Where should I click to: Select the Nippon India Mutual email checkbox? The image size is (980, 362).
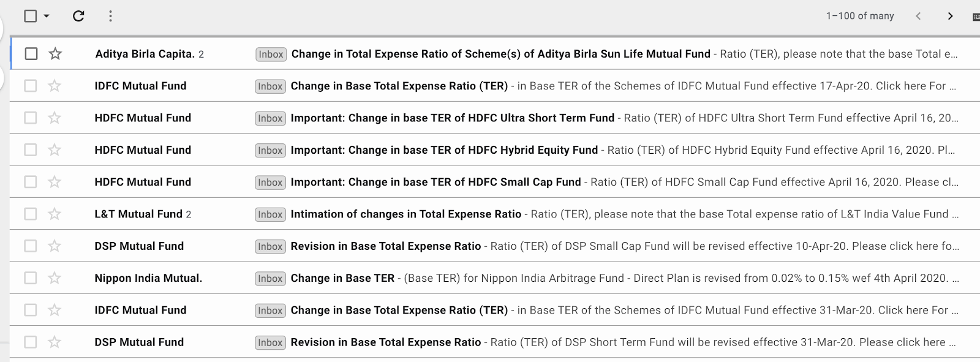click(31, 278)
